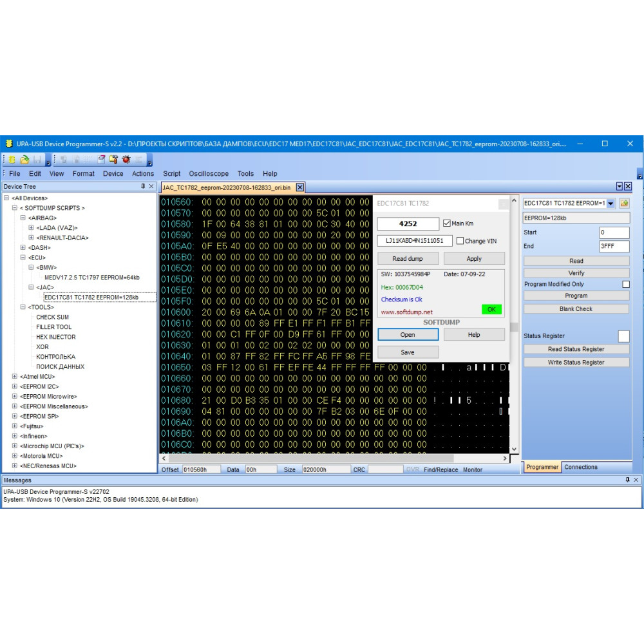
Task: Open the Format menu
Action: tap(83, 174)
